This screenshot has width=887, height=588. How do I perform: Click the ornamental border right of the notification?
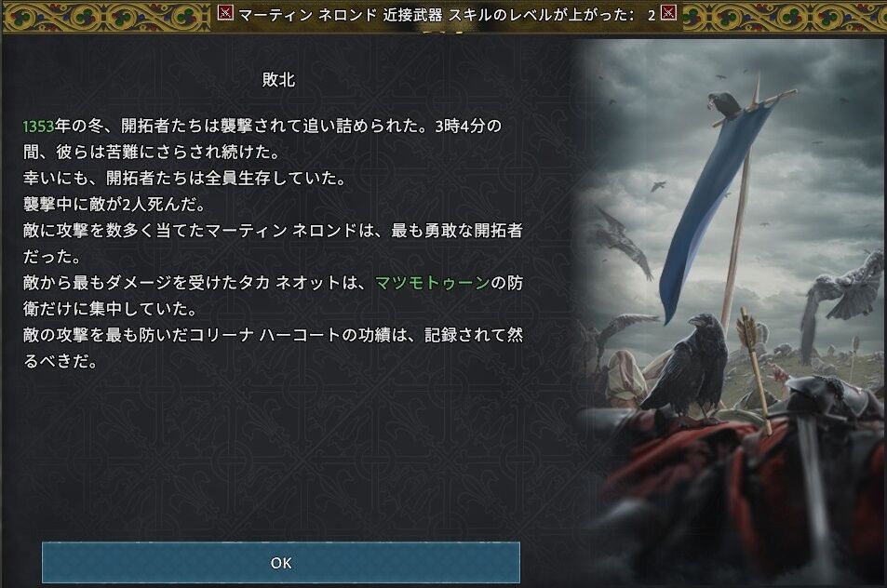pyautogui.click(x=784, y=17)
